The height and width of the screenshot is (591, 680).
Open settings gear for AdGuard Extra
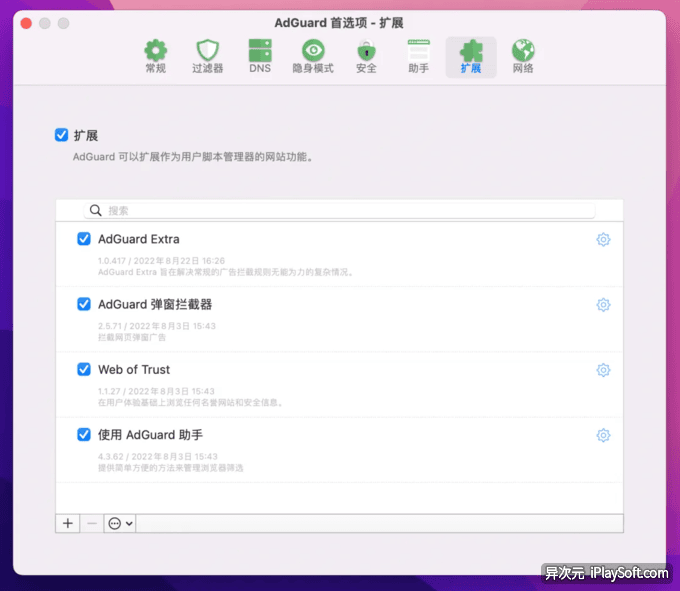click(603, 239)
